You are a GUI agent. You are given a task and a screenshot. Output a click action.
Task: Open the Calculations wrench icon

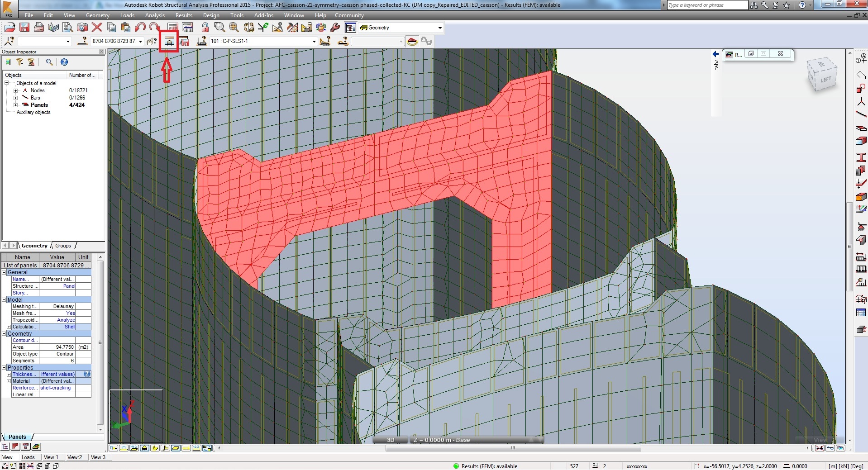coord(335,27)
